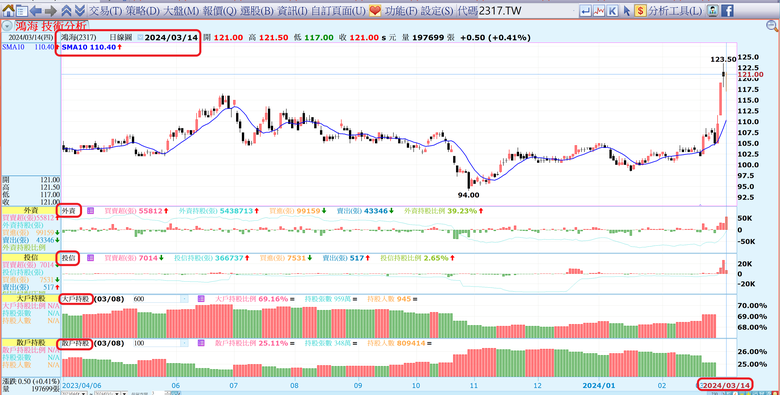The image size is (780, 395).
Task: Open the 600 threshold dropdown for 大戶持股
Action: [185, 299]
